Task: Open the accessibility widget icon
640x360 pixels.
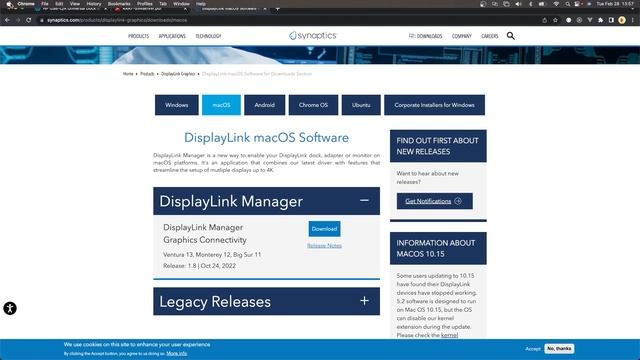Action: pyautogui.click(x=10, y=308)
